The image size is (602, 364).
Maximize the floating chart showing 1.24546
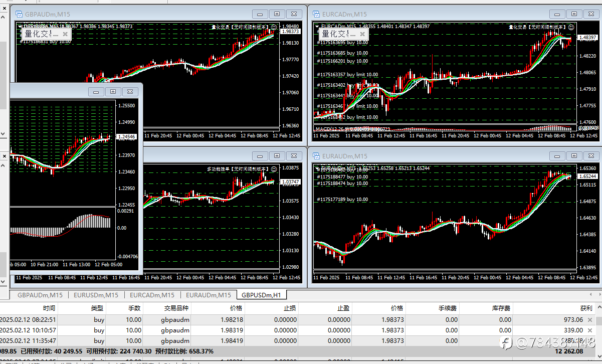[x=113, y=91]
